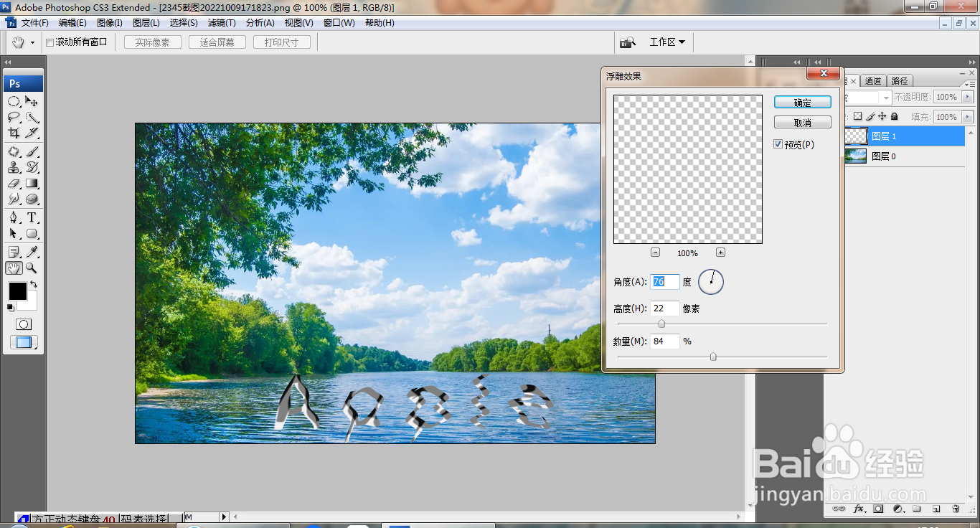Select the Pen tool
Image resolution: width=980 pixels, height=528 pixels.
(14, 217)
